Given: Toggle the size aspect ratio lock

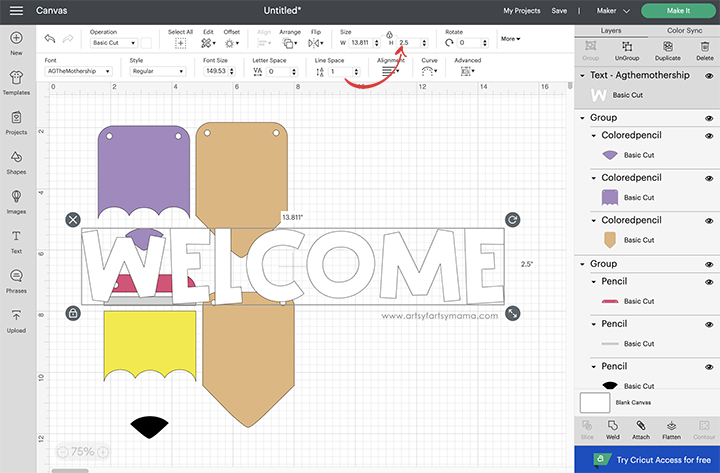Looking at the screenshot, I should pos(389,35).
